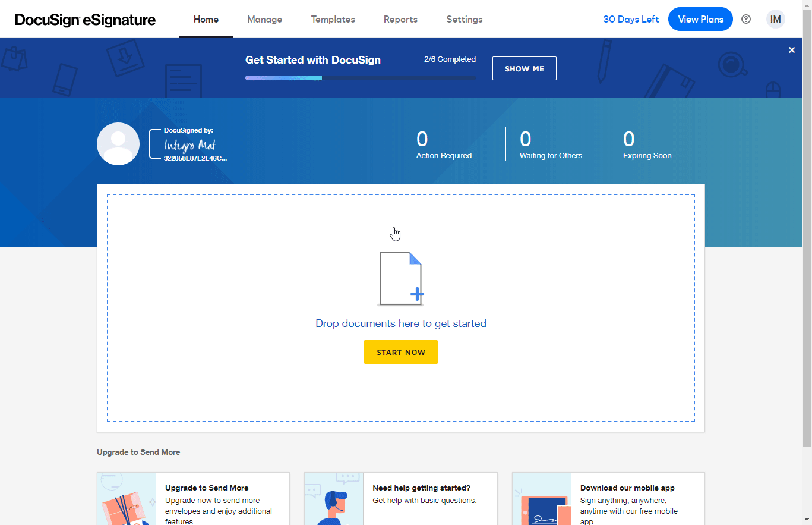812x525 pixels.
Task: Open the Download our mobile app card
Action: pyautogui.click(x=608, y=499)
